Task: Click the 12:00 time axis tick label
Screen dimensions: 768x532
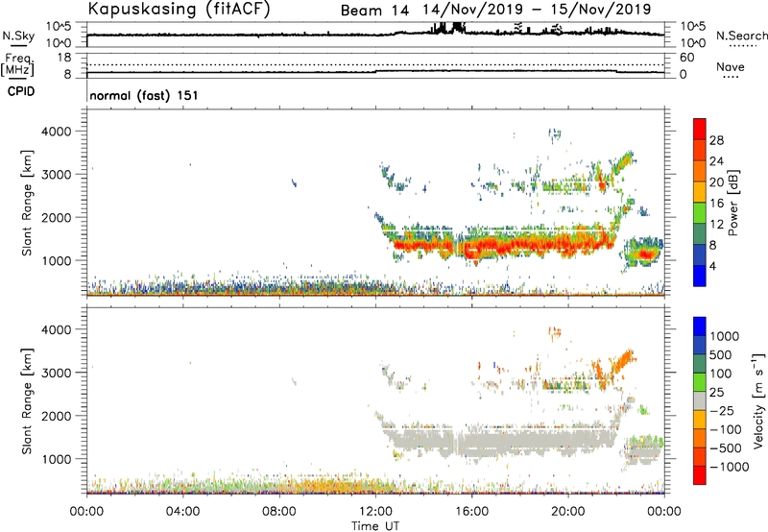Action: click(x=375, y=512)
